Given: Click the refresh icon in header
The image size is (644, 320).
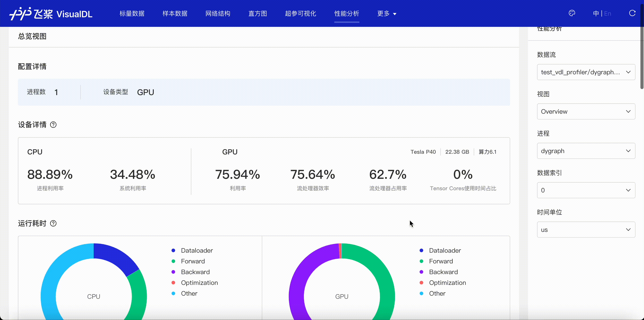Looking at the screenshot, I should 632,13.
